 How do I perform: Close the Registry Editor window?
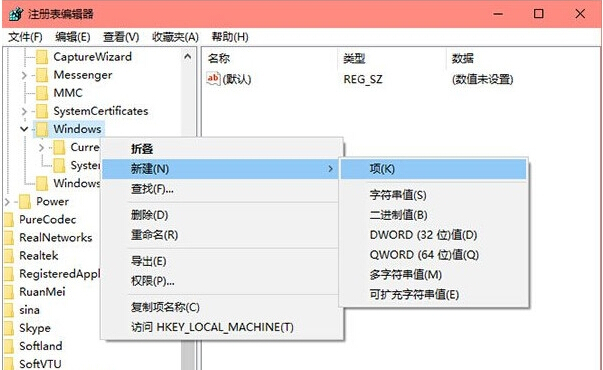click(580, 14)
